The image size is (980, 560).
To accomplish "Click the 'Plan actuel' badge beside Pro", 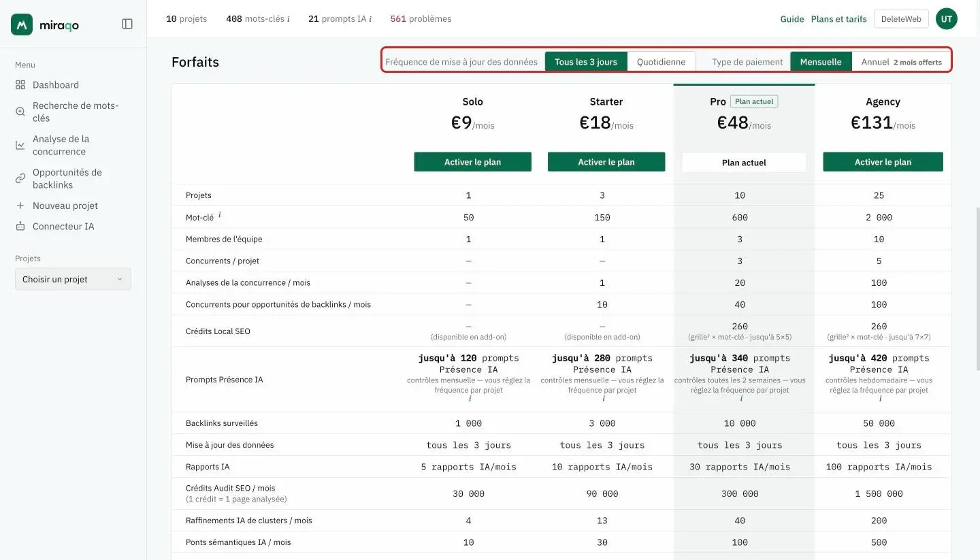I will [x=754, y=101].
